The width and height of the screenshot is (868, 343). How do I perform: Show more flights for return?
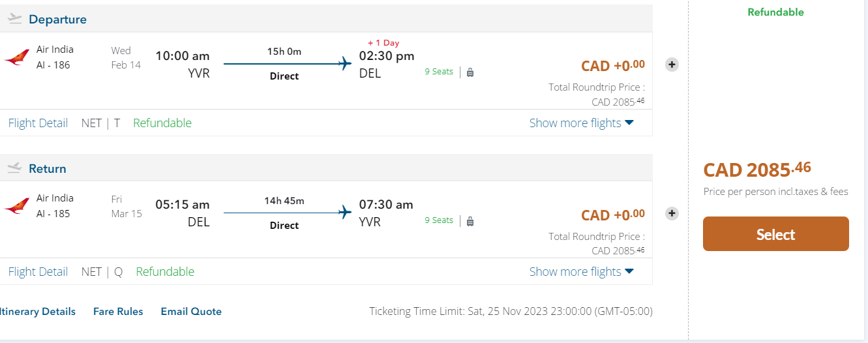(581, 271)
